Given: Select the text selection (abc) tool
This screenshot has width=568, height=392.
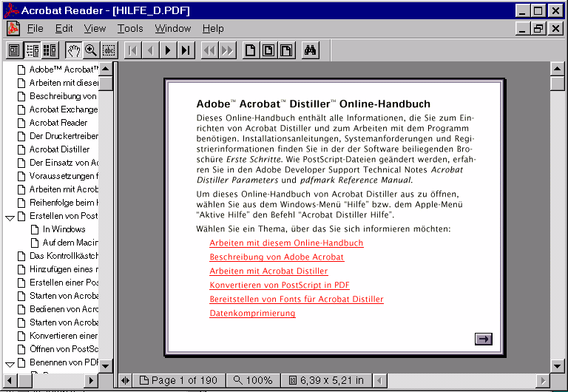Looking at the screenshot, I should [109, 50].
